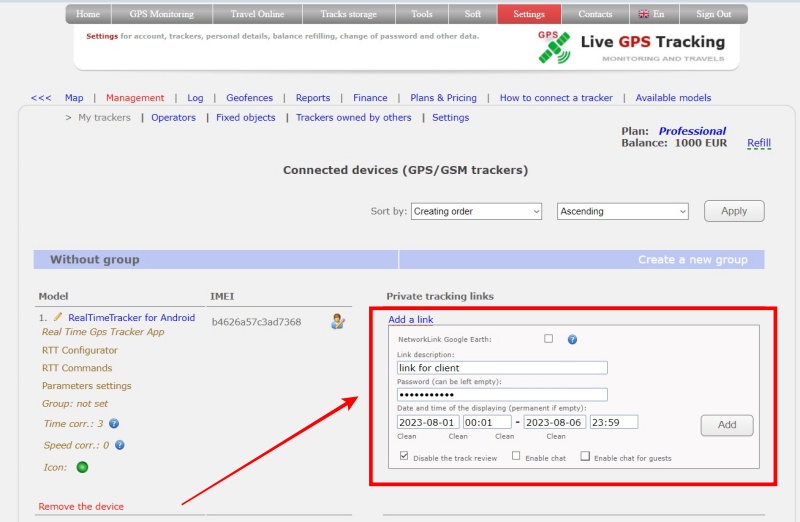Screen dimensions: 800x522
Task: Enable the NetworkLink Google Earth checkbox
Action: click(548, 339)
